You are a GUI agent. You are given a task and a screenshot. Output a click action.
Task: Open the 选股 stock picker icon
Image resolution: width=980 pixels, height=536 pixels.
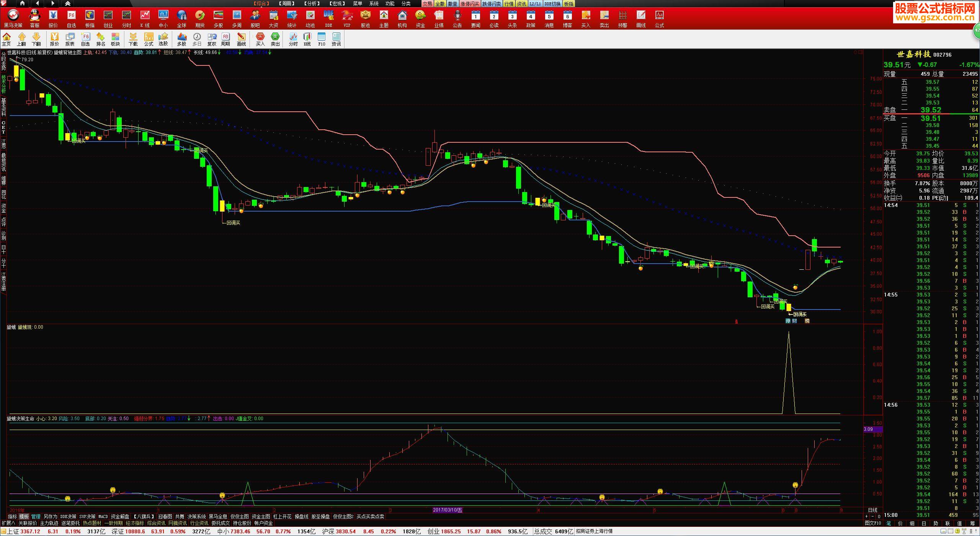(x=163, y=39)
